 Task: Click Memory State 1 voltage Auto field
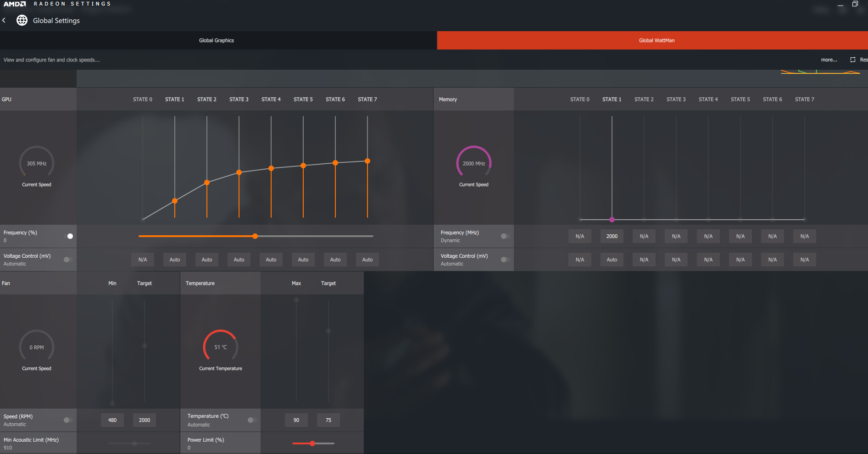click(x=612, y=260)
